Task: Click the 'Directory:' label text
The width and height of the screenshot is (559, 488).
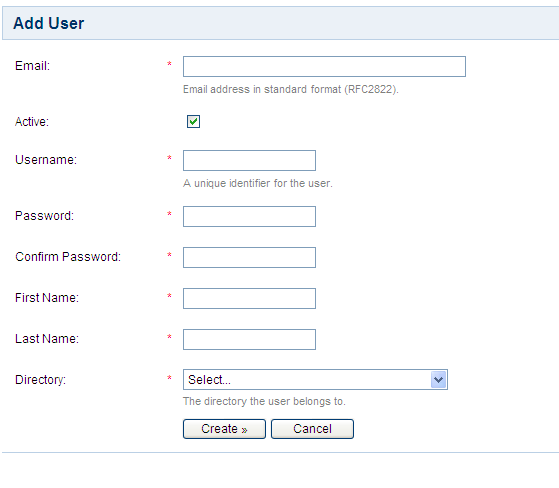Action: click(40, 380)
